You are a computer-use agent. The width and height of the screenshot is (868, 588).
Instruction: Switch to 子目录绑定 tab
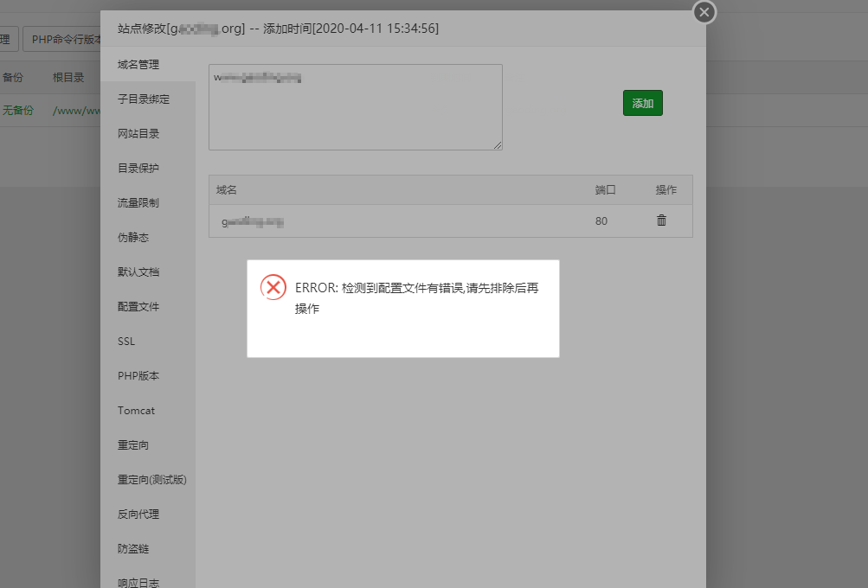144,99
